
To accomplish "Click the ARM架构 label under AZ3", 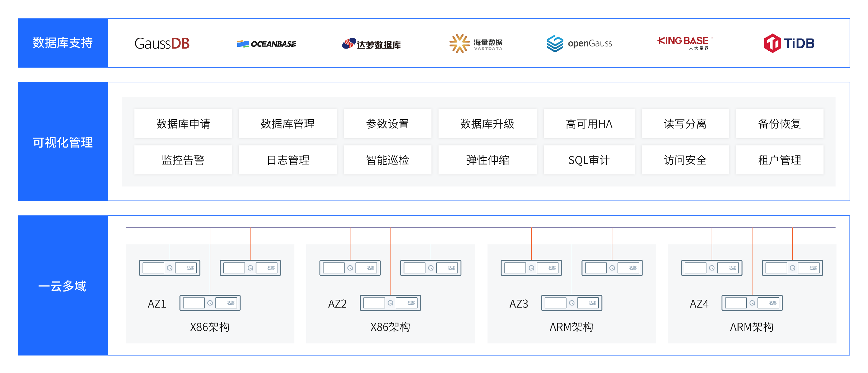I will pos(571,327).
